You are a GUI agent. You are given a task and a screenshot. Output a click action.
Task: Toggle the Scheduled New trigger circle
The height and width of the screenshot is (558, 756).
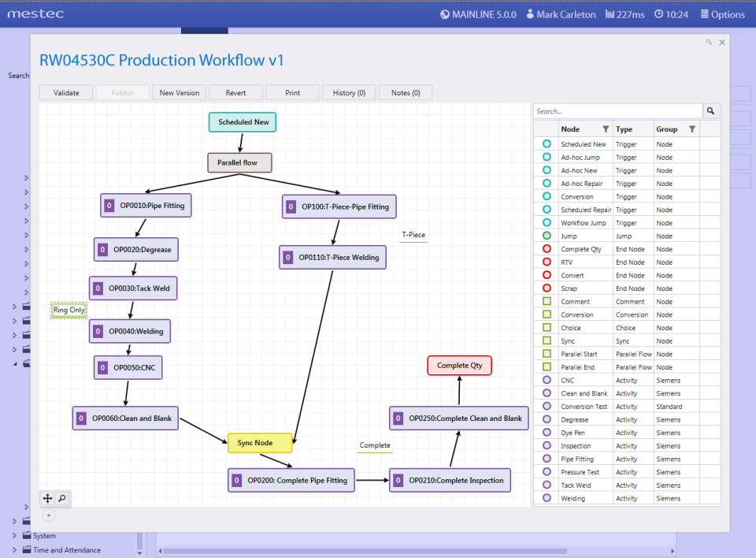click(545, 143)
